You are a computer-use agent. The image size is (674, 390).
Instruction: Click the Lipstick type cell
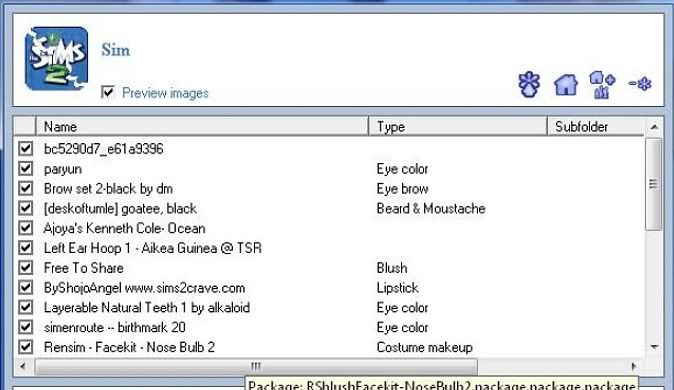398,288
